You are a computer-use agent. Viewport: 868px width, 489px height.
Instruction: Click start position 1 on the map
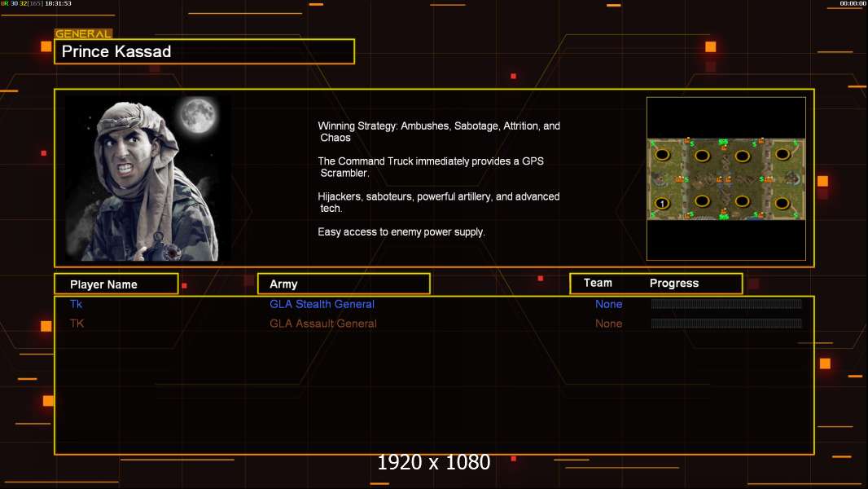[x=662, y=203]
